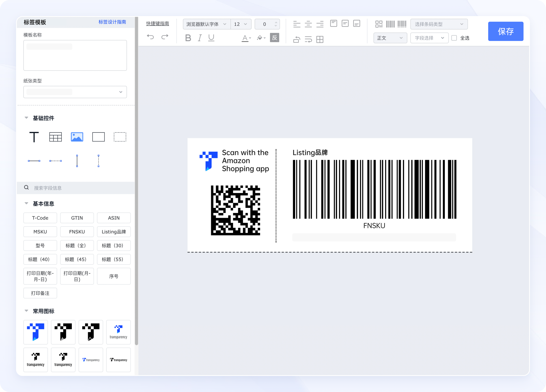Select the dashed rectangle control
Viewport: 546px width, 392px height.
point(120,137)
